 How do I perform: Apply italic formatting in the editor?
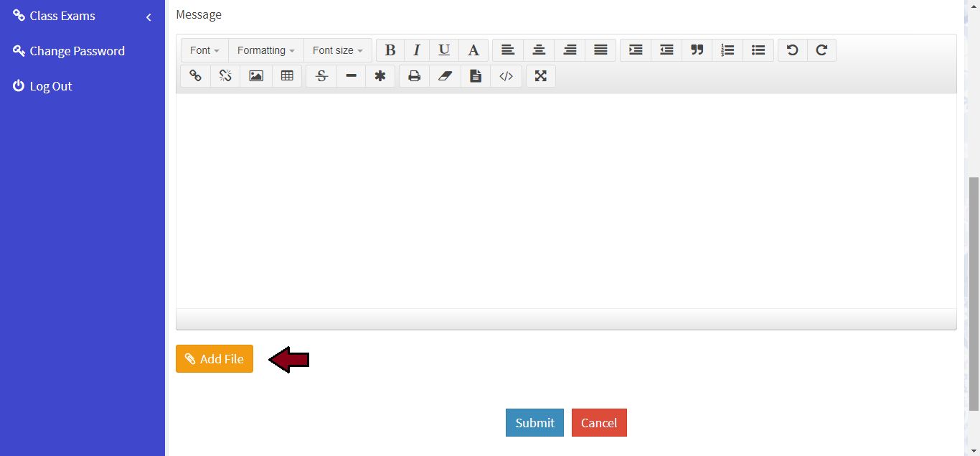click(417, 50)
